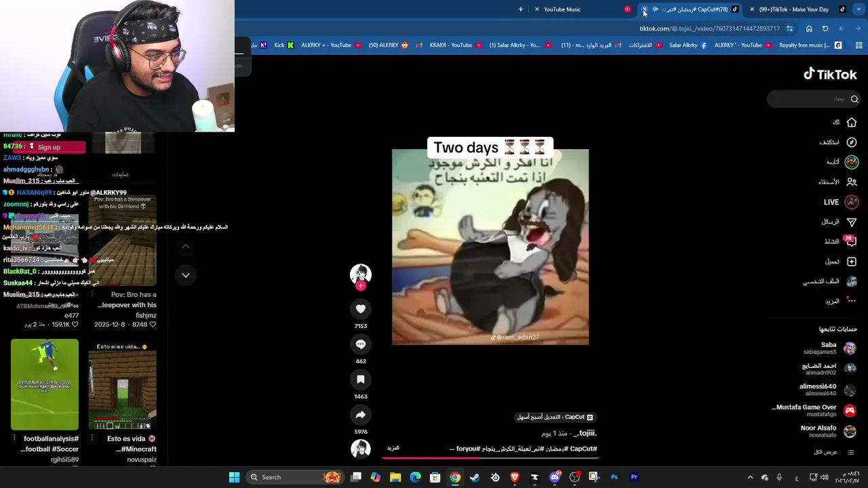This screenshot has width=868, height=488.
Task: Open the Windows Start menu
Action: click(x=234, y=477)
